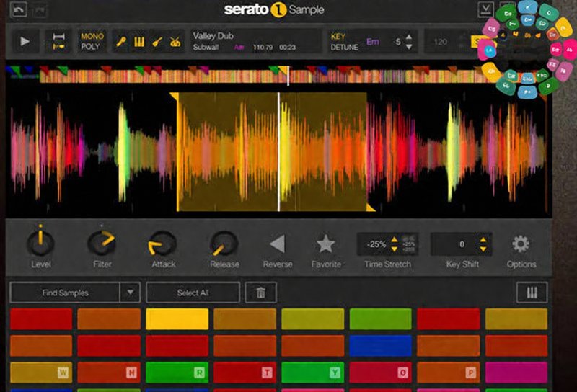Trigger the pad labeled O
Viewport: 577px width, 392px height.
[x=381, y=373]
